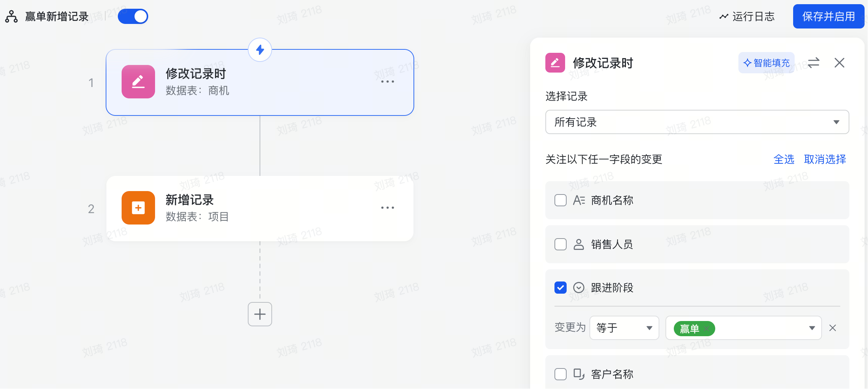The width and height of the screenshot is (868, 389).
Task: Click the workflow icon beside 赢单新增记录 title
Action: point(11,17)
